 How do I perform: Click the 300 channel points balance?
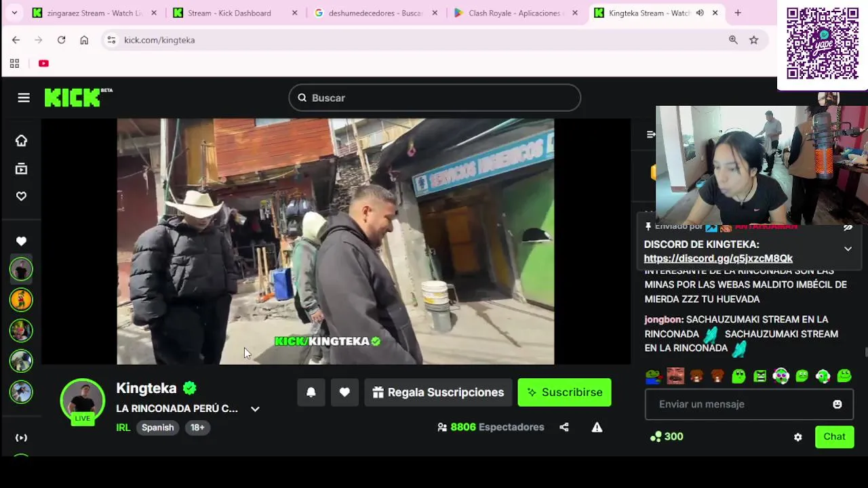click(x=667, y=436)
